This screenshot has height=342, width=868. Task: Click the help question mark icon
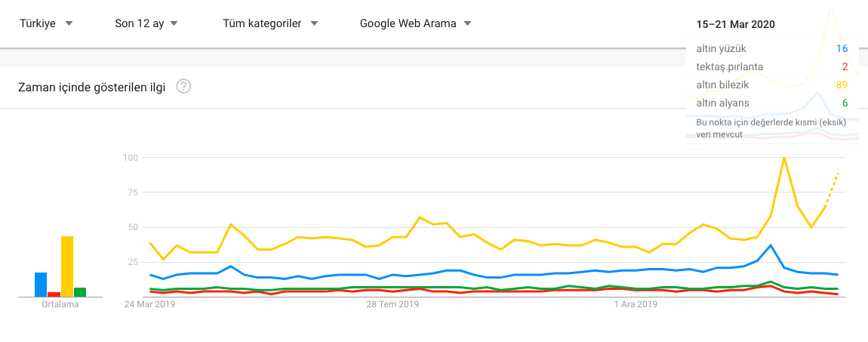(x=183, y=87)
